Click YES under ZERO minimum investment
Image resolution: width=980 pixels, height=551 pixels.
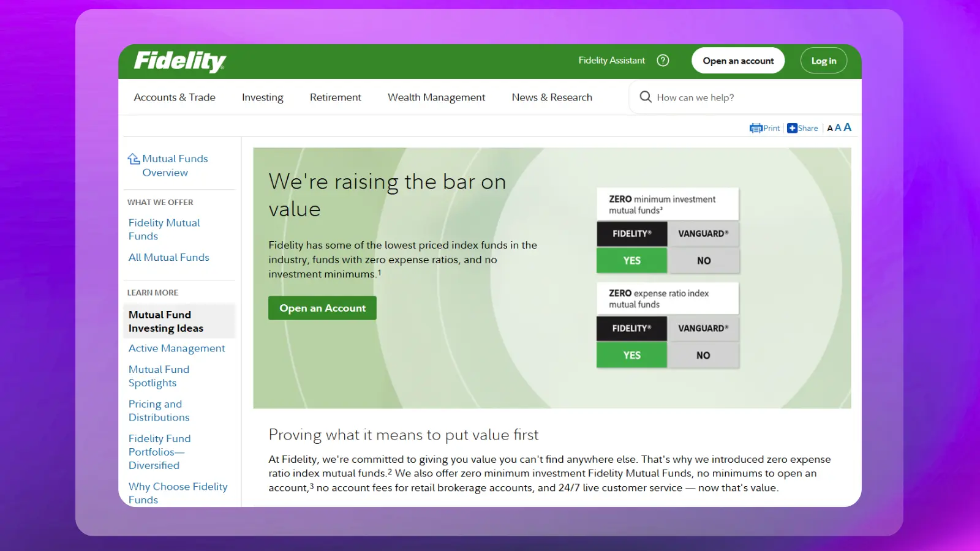632,261
